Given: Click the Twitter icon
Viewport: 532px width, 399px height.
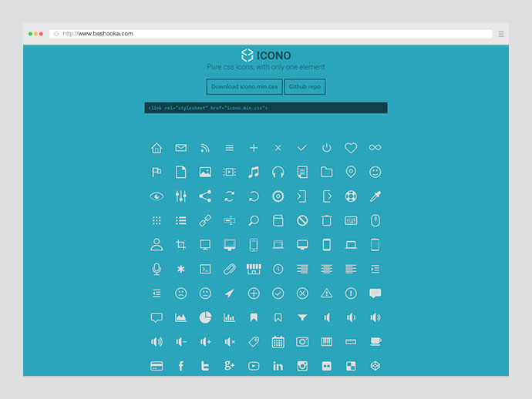Looking at the screenshot, I should coord(205,366).
